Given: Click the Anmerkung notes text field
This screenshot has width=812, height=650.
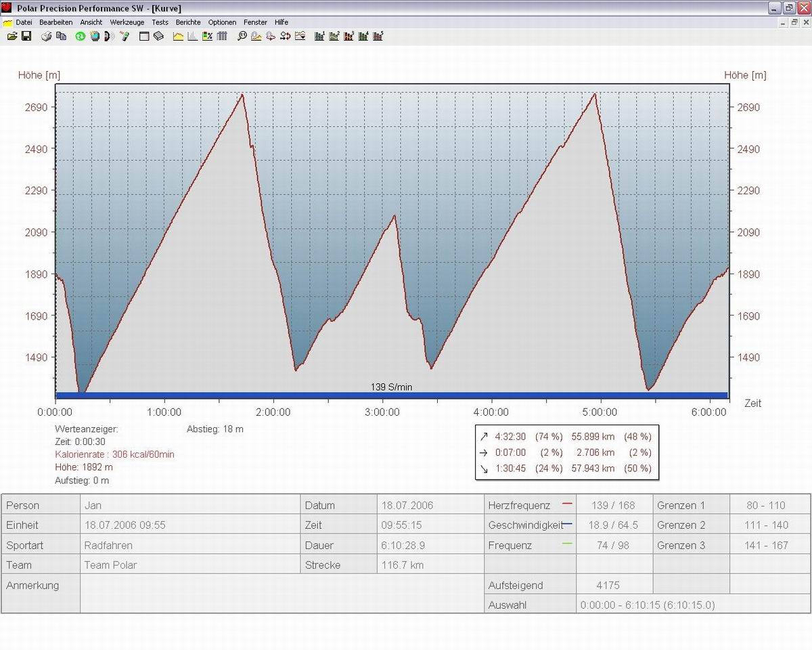Looking at the screenshot, I should (281, 593).
